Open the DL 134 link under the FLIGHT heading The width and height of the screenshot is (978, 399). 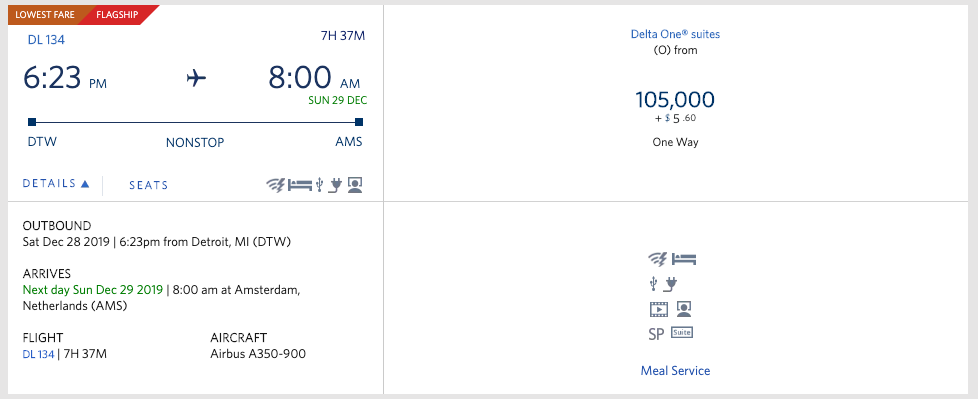38,354
